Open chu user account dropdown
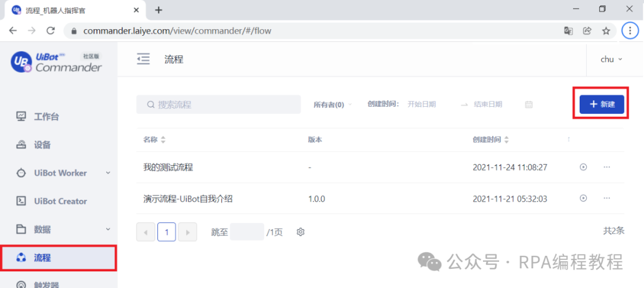644x288 pixels. pos(612,59)
